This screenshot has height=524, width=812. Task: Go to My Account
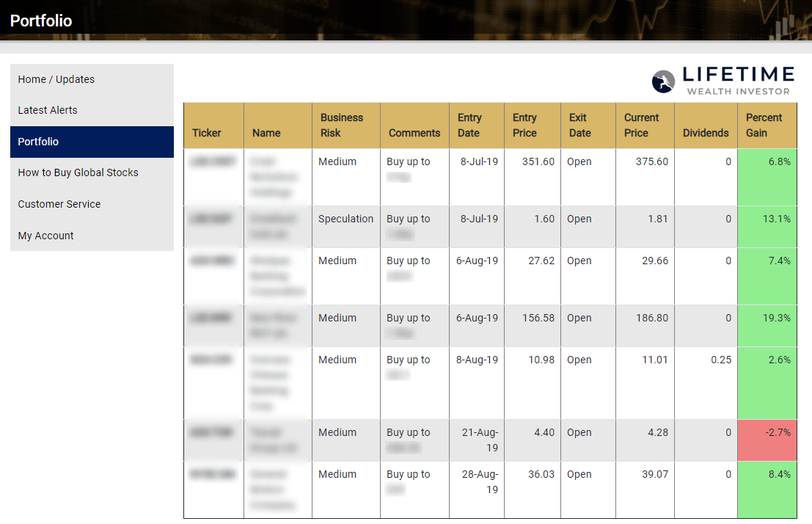coord(92,236)
